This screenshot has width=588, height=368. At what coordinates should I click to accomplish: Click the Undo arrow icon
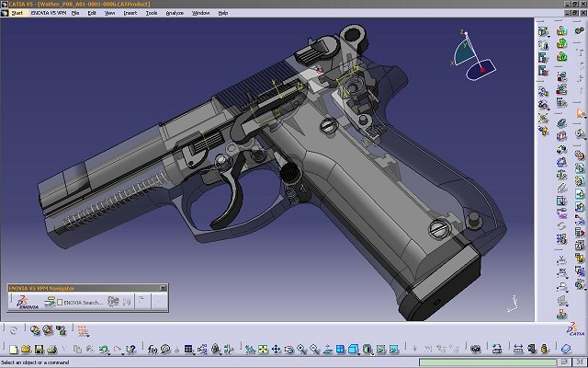[105, 350]
